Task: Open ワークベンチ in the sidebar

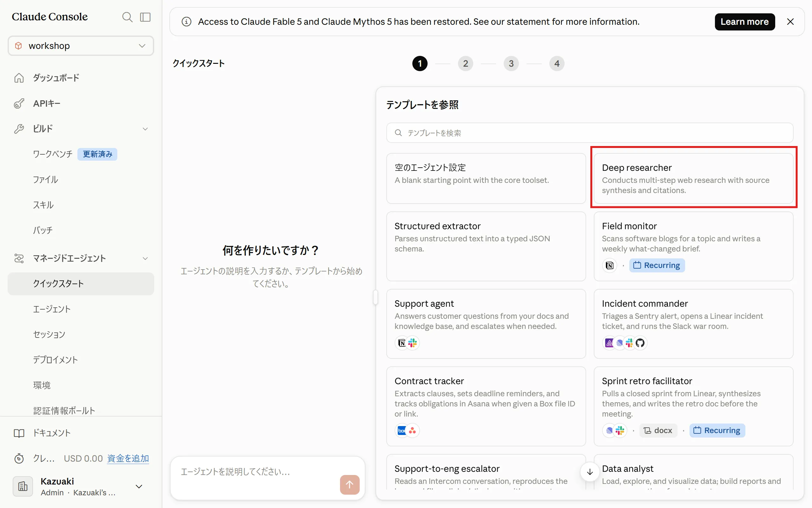Action: (53, 154)
